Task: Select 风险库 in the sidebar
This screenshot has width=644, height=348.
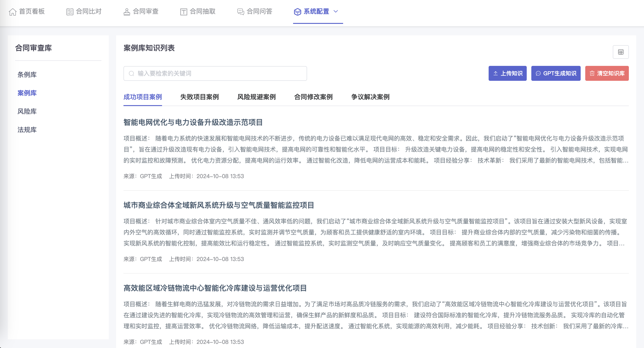Action: [x=27, y=111]
